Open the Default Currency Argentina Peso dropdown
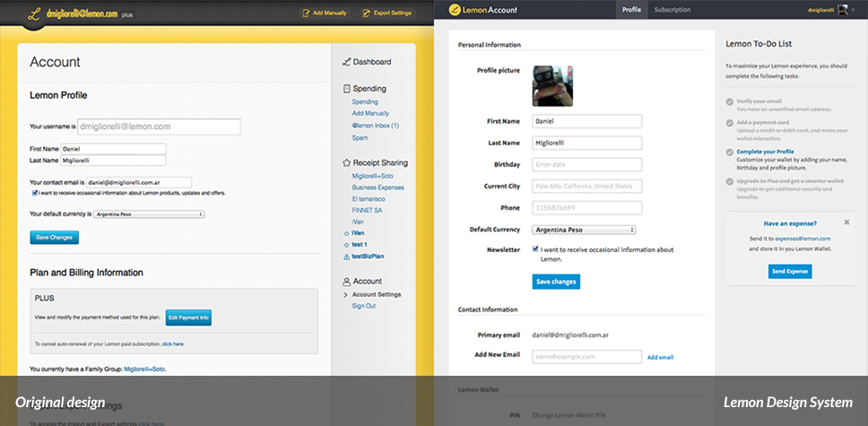The image size is (868, 426). [584, 230]
